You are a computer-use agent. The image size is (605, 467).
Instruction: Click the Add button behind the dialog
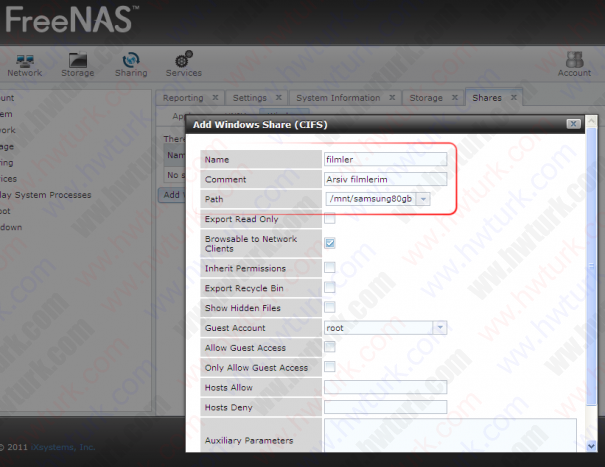(172, 195)
